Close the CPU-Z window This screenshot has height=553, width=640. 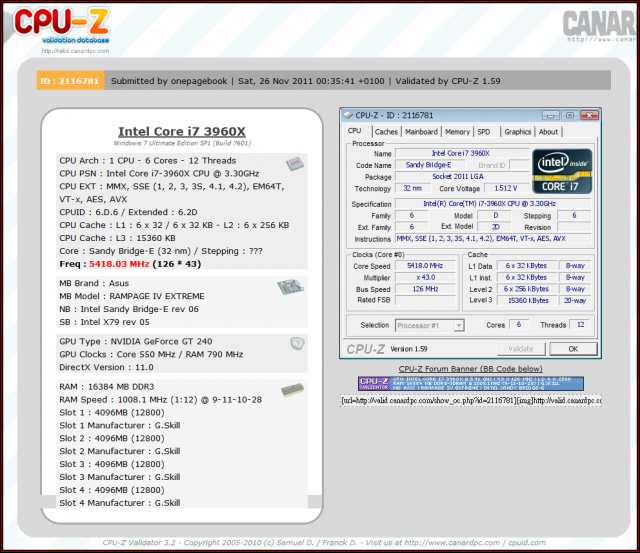(589, 115)
